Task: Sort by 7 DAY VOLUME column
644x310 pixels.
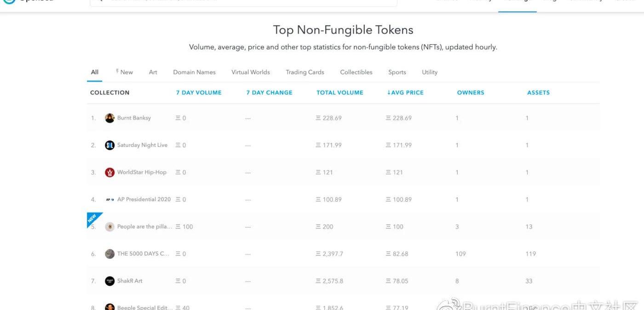Action: click(x=199, y=92)
